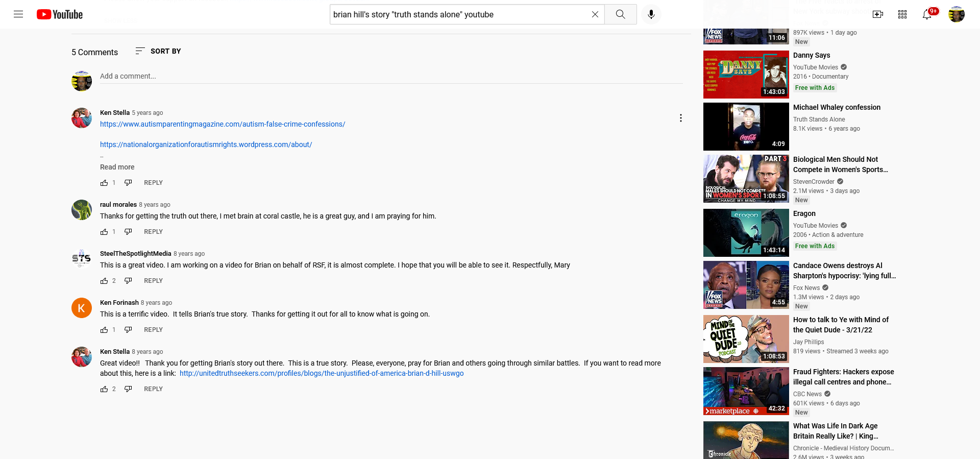Click Ken Forinash's orange K avatar
This screenshot has height=459, width=980.
(82, 308)
